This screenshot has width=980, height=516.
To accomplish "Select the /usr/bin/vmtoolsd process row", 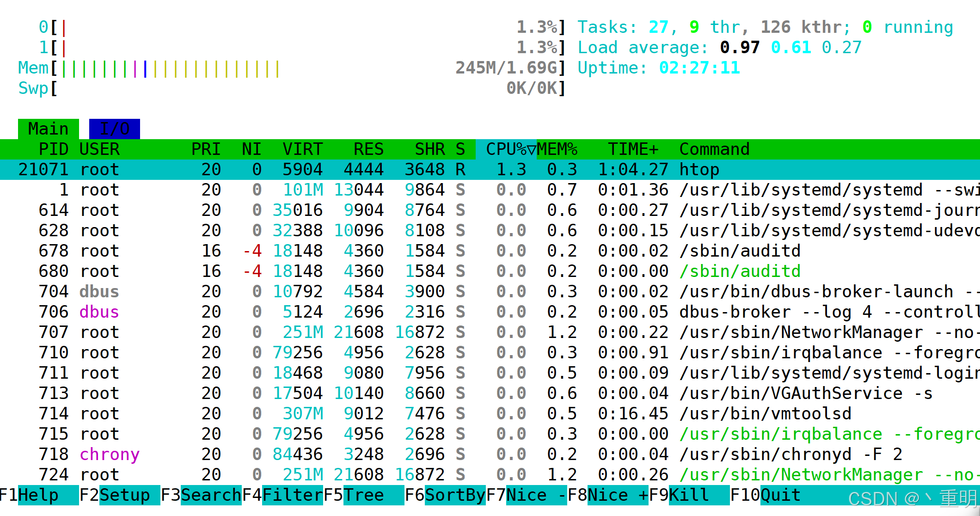I will [x=490, y=414].
